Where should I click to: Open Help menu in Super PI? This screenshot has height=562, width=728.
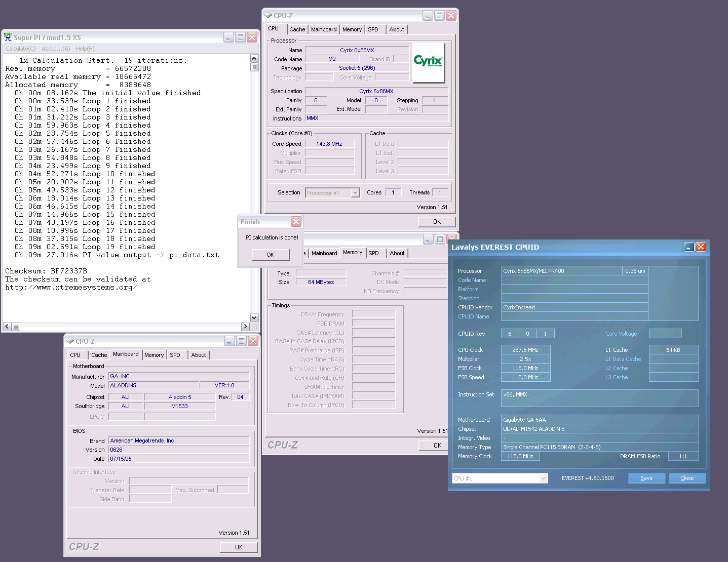[85, 49]
